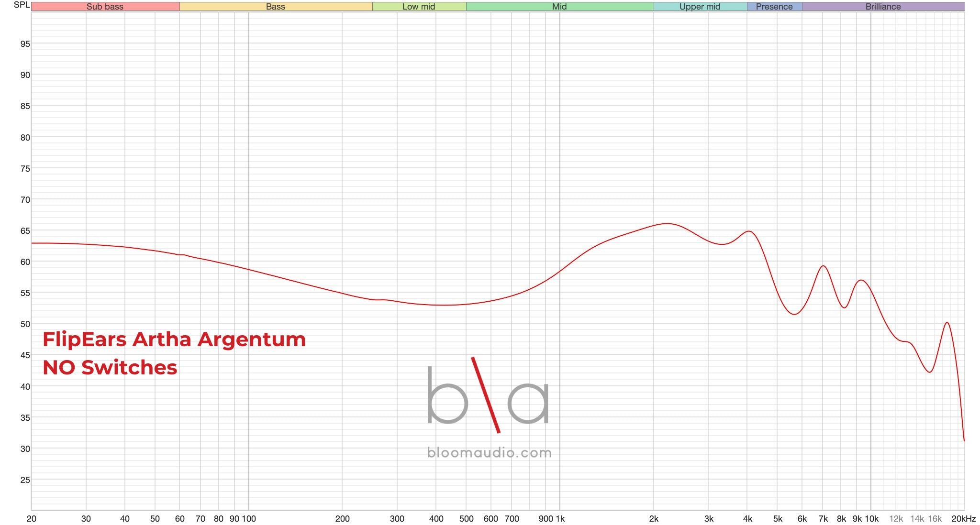The image size is (980, 525).
Task: Click the SPL axis label
Action: click(x=21, y=5)
